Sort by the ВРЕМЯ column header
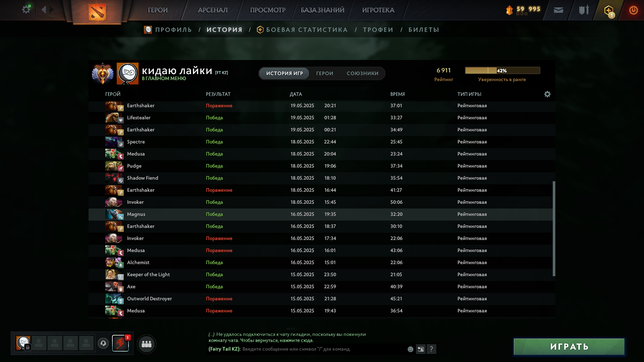The height and width of the screenshot is (362, 644). (x=397, y=94)
